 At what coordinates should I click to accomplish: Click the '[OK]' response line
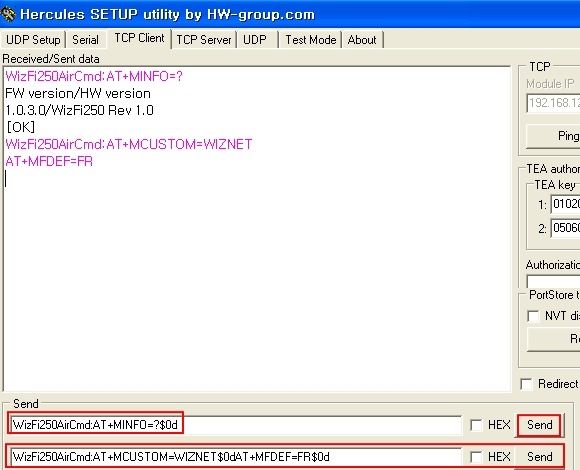[21, 127]
